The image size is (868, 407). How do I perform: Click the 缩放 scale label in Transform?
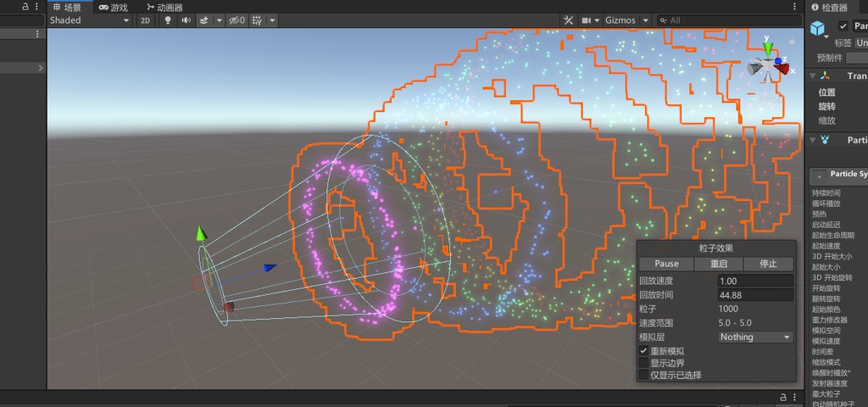pyautogui.click(x=827, y=120)
